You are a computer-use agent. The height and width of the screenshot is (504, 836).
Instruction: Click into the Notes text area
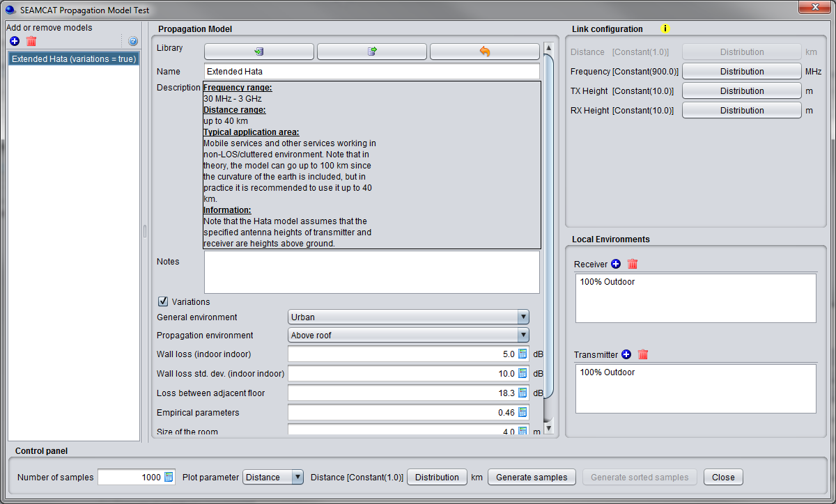point(372,272)
